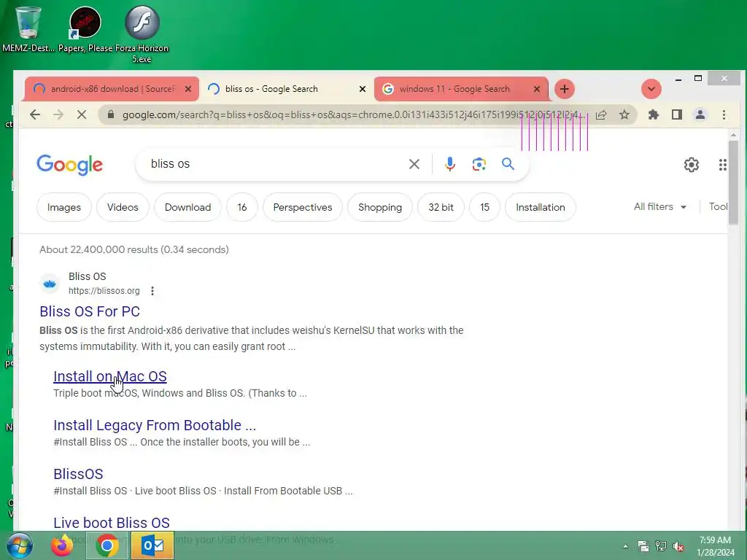Open Live boot Bliss OS link
The image size is (747, 560).
(112, 523)
